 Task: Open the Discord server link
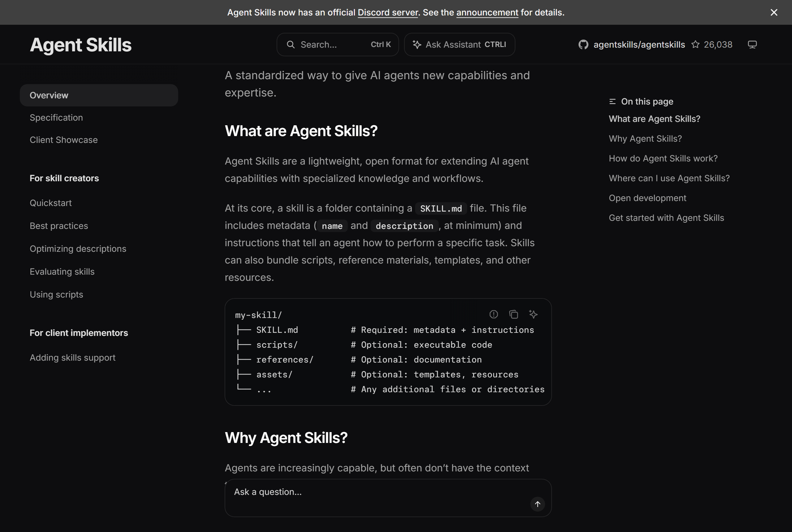coord(388,13)
